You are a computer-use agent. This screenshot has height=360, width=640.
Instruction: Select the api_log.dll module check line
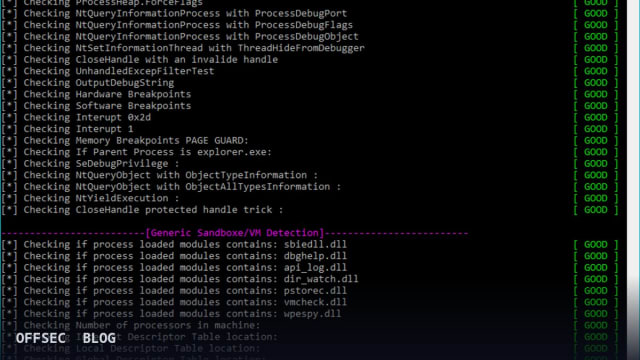(x=174, y=268)
